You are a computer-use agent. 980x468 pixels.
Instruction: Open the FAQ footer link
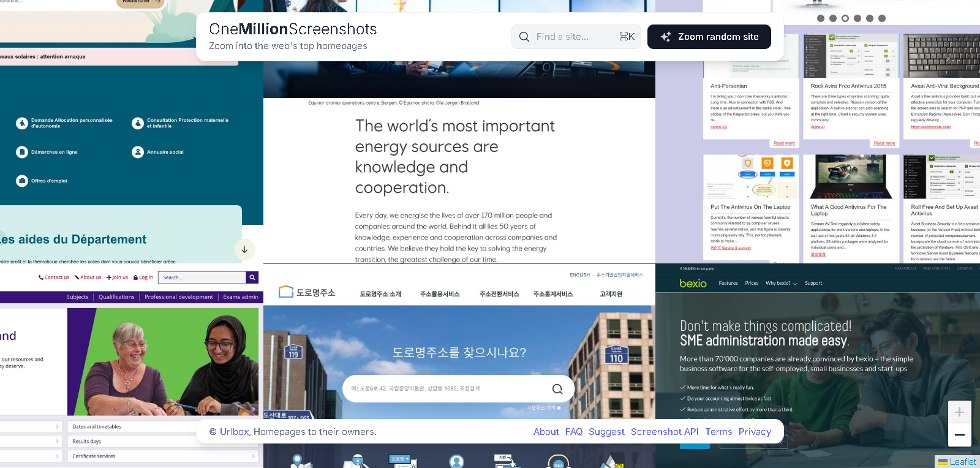coord(574,432)
